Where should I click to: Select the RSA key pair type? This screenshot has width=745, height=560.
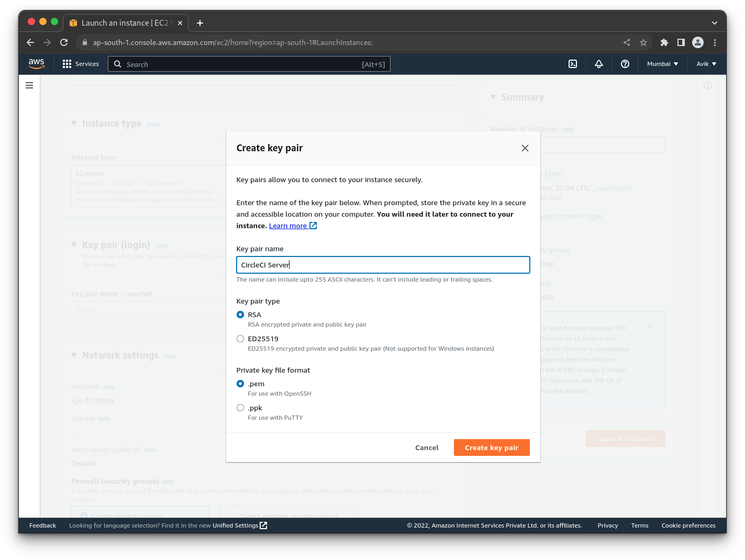[240, 315]
